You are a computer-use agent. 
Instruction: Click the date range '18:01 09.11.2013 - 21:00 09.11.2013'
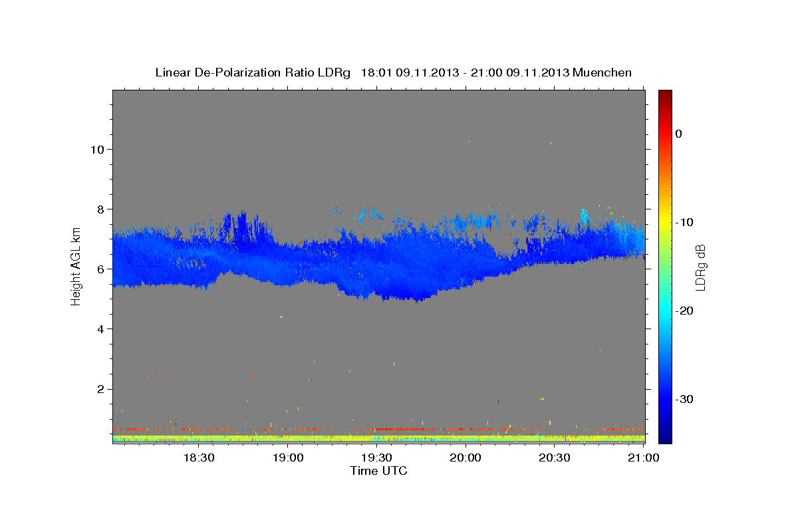point(465,72)
